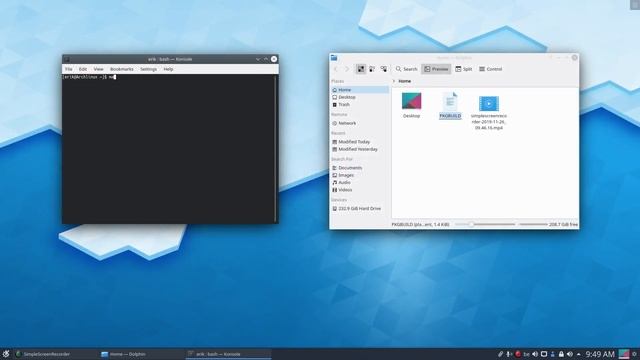Split the Dolphin view

(x=464, y=69)
